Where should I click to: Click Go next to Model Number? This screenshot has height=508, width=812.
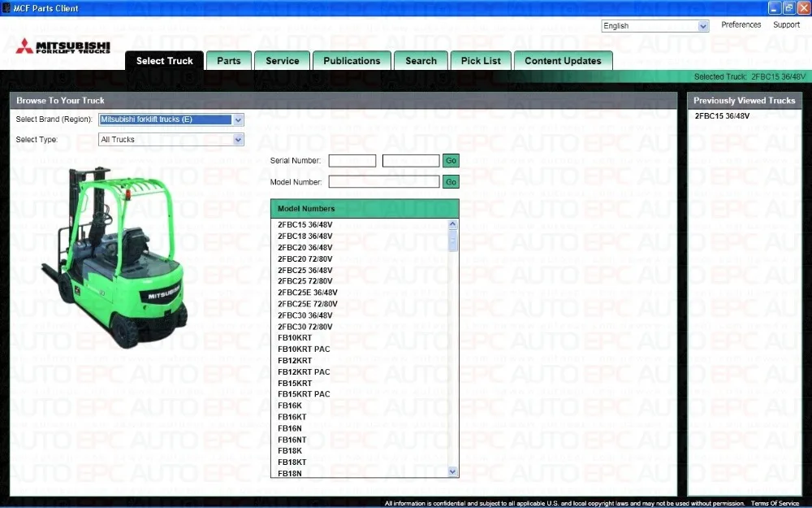451,182
